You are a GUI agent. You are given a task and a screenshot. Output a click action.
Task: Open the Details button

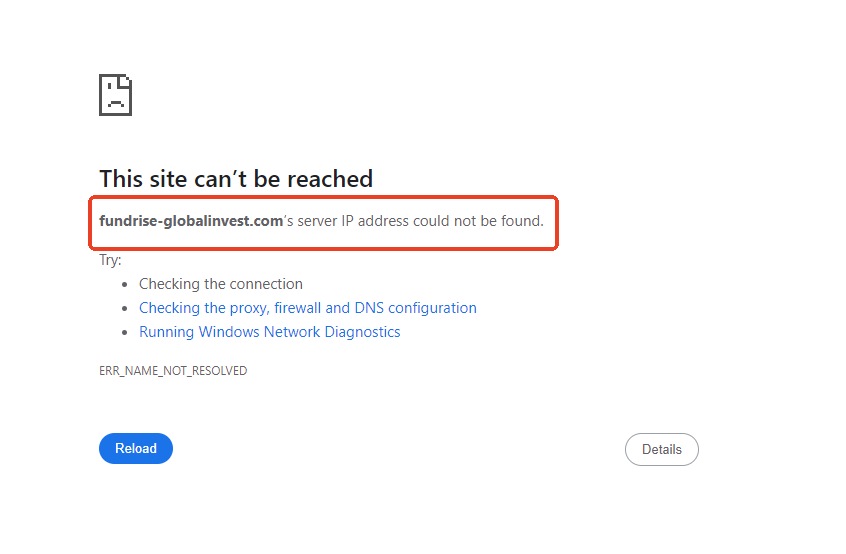coord(661,449)
